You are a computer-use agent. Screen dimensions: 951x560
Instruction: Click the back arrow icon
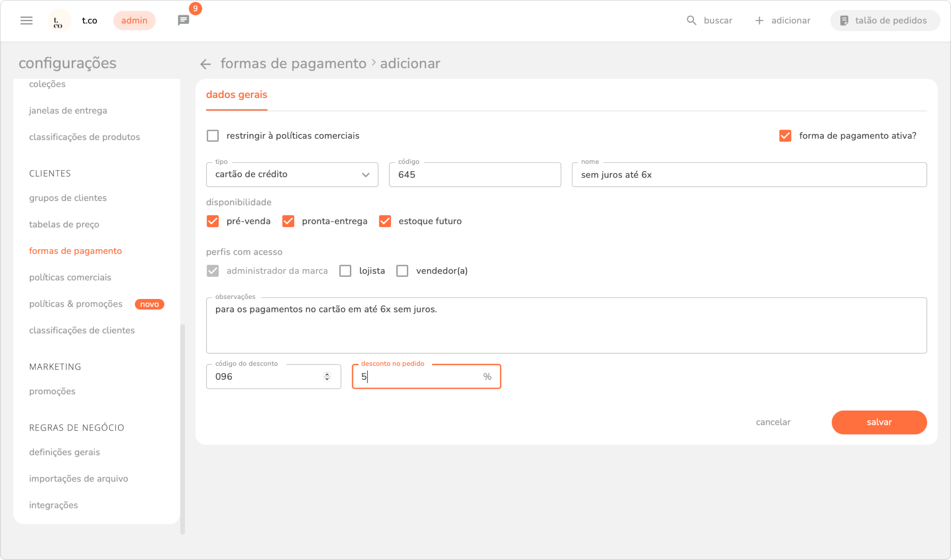coord(206,64)
